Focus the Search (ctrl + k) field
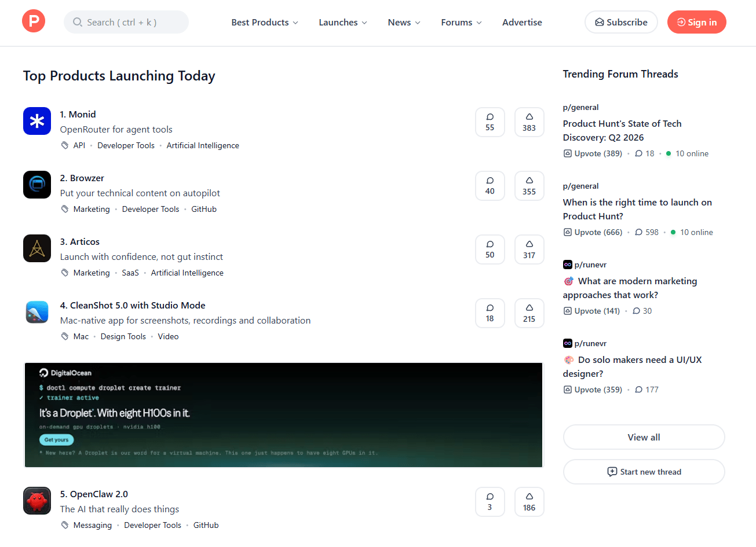Viewport: 756px width, 547px height. pyautogui.click(x=126, y=22)
